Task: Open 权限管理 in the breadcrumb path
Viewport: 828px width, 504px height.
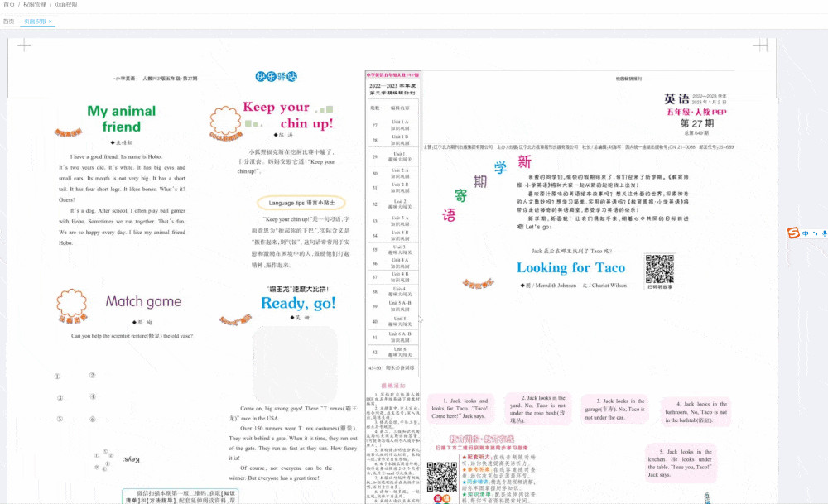Action: coord(34,5)
